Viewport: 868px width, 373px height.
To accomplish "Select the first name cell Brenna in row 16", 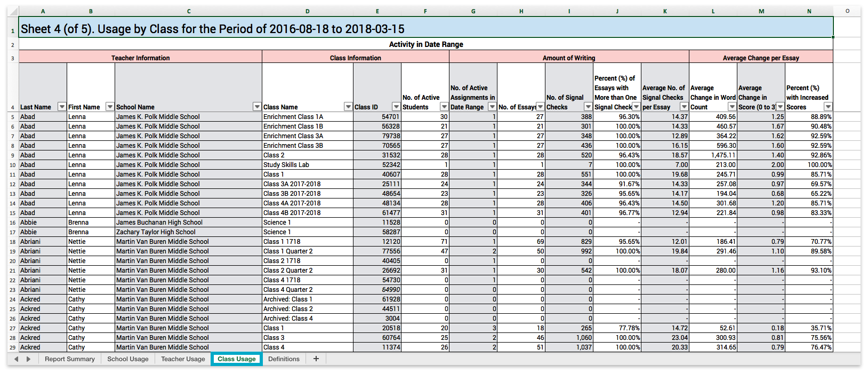I will tap(91, 223).
